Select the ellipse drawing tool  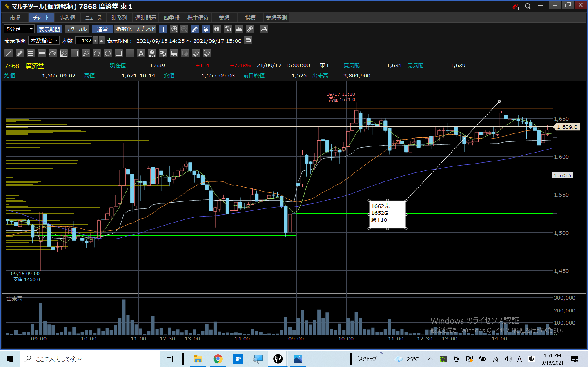pos(108,53)
